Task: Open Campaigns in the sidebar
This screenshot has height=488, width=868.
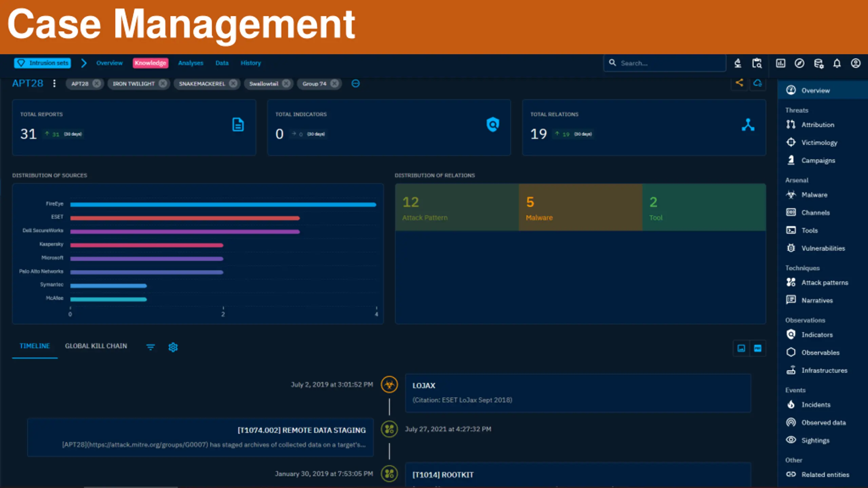Action: point(823,160)
